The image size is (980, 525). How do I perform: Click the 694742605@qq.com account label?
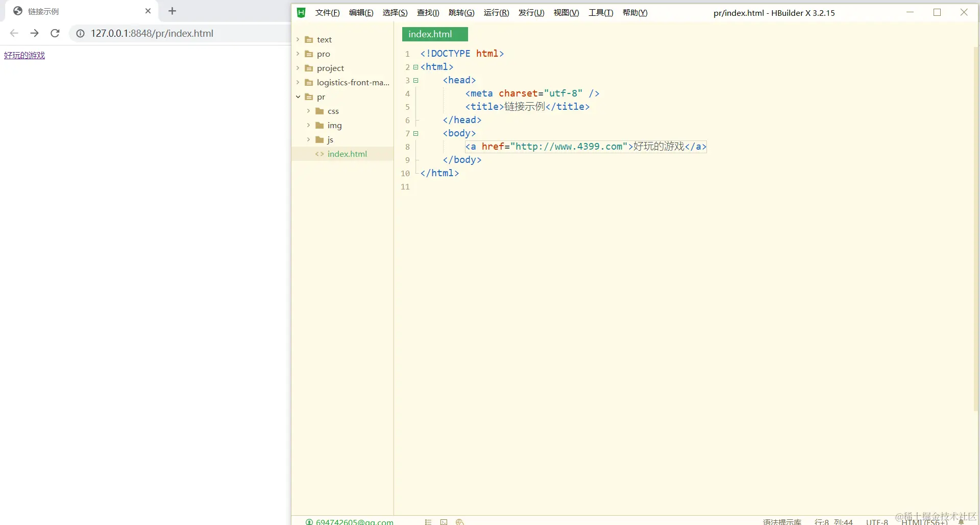[x=354, y=522]
